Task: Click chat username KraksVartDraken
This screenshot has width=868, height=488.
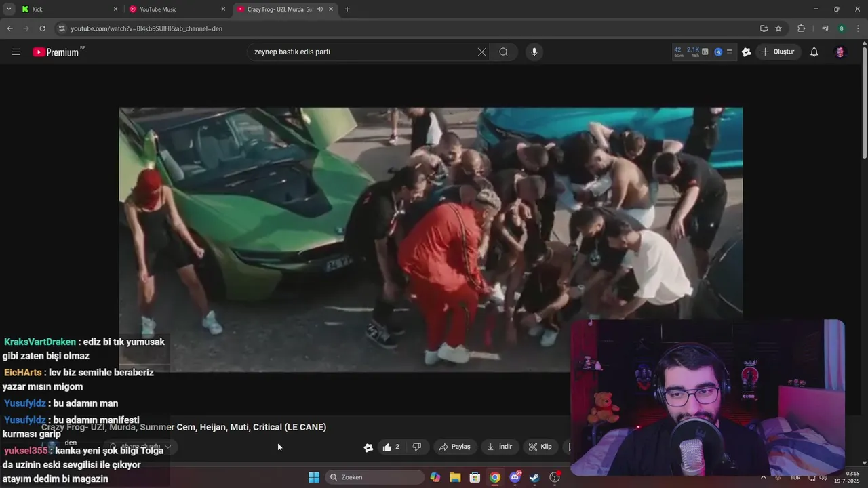Action: (40, 342)
